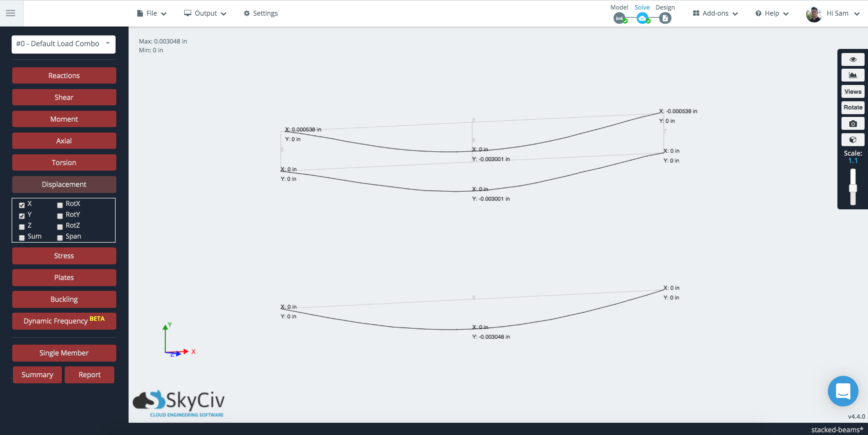
Task: Click the Torsion diagram button
Action: [x=63, y=162]
